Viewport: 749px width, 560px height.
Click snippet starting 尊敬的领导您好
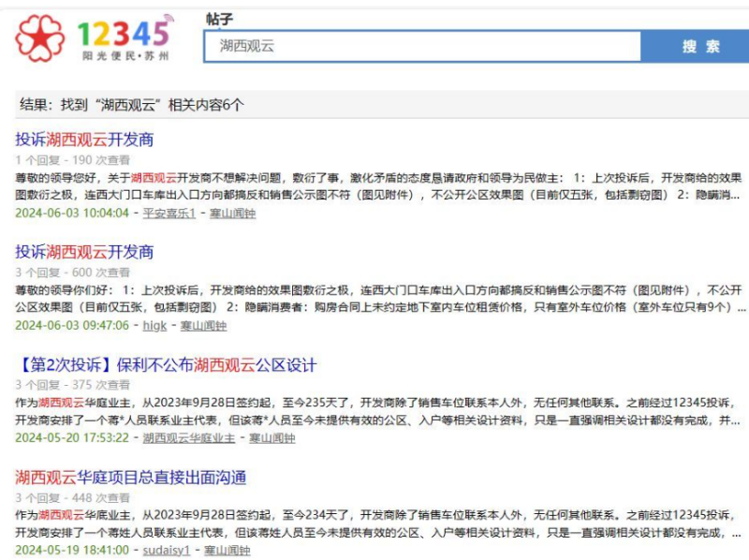point(378,186)
